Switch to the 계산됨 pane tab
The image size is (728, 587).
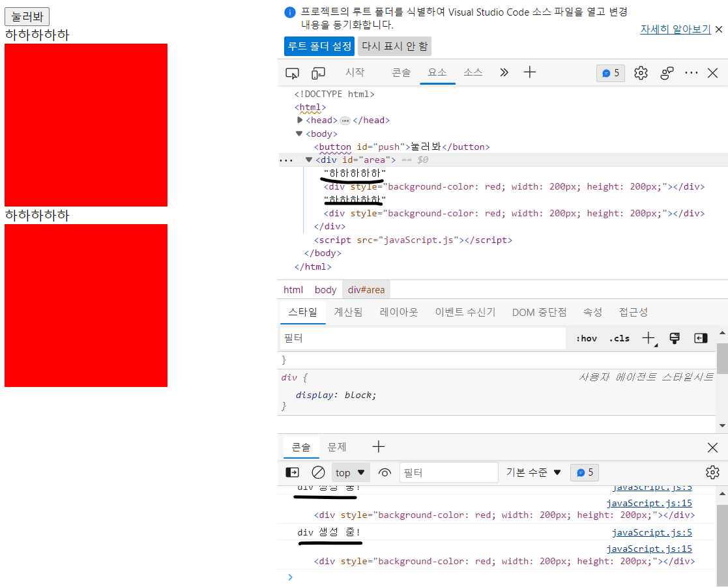click(348, 312)
